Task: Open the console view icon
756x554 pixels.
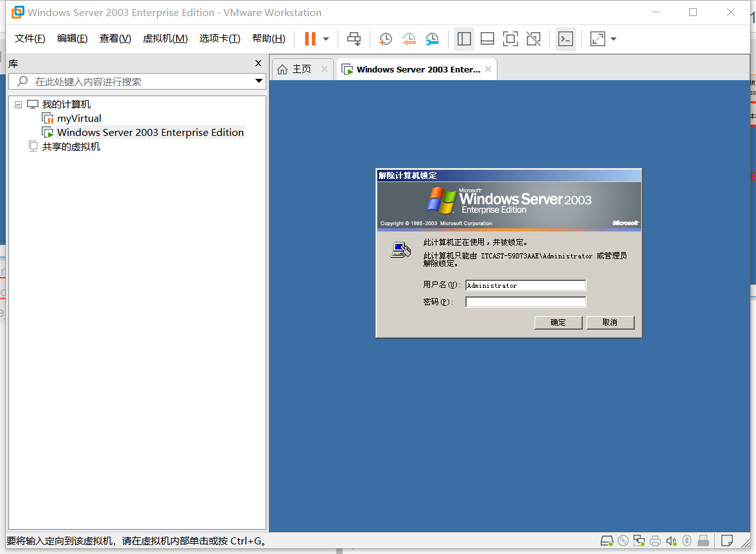Action: pos(565,38)
